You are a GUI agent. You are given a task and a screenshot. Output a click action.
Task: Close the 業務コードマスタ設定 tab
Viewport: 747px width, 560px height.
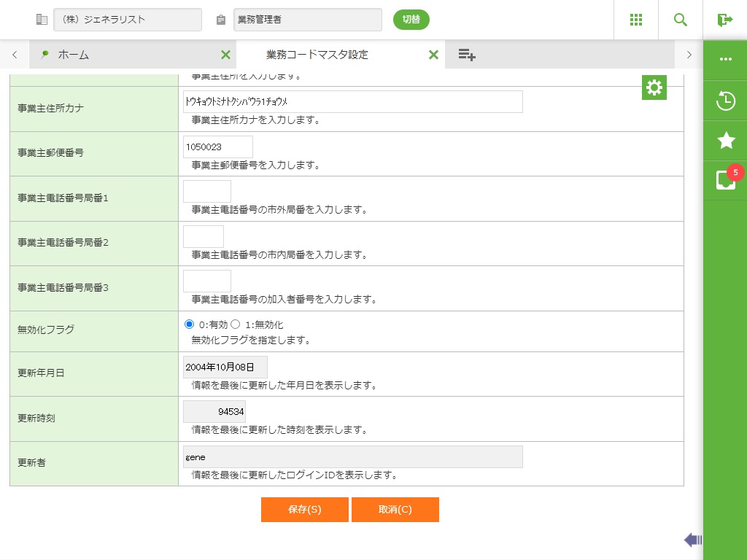pos(433,55)
